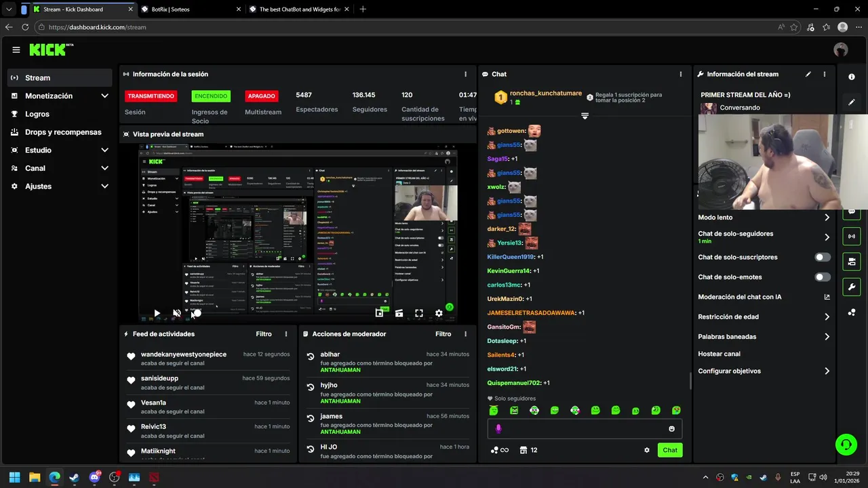
Task: Open the hamburger menu beside KICK logo
Action: point(16,49)
